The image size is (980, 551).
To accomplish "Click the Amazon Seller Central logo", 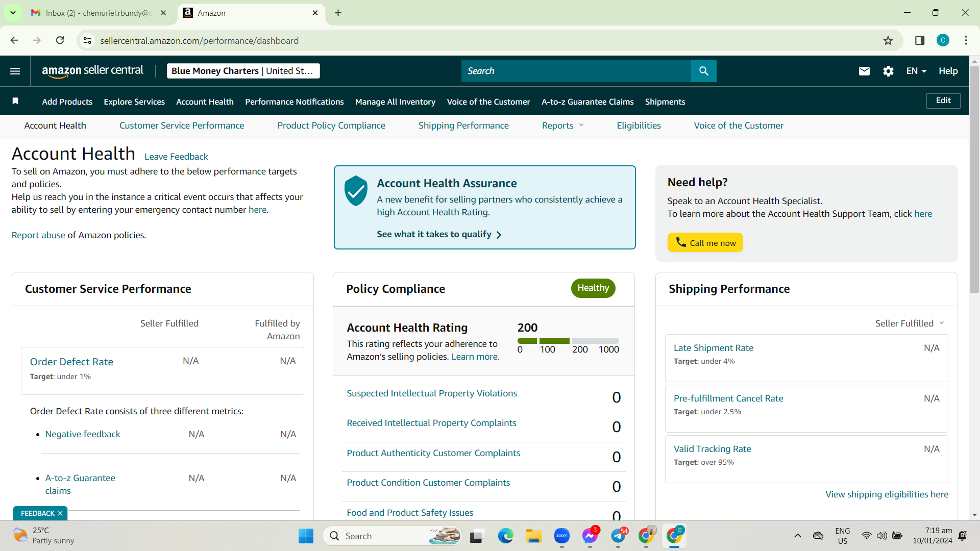I will pyautogui.click(x=92, y=71).
